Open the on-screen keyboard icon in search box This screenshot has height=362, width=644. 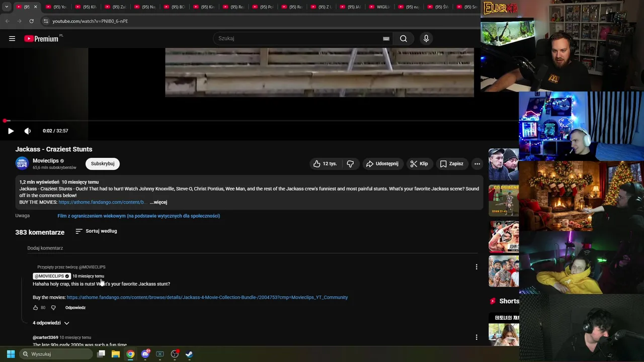click(x=386, y=39)
